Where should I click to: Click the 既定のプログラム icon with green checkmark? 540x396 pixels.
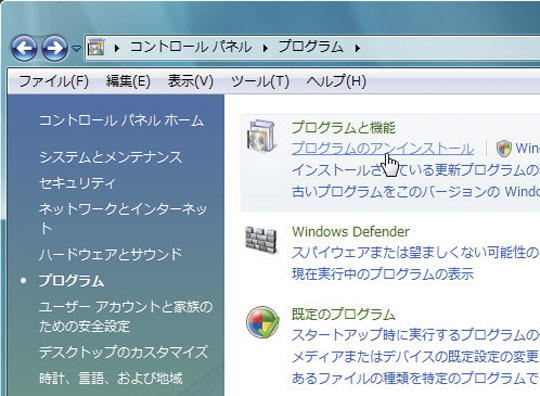pyautogui.click(x=262, y=322)
